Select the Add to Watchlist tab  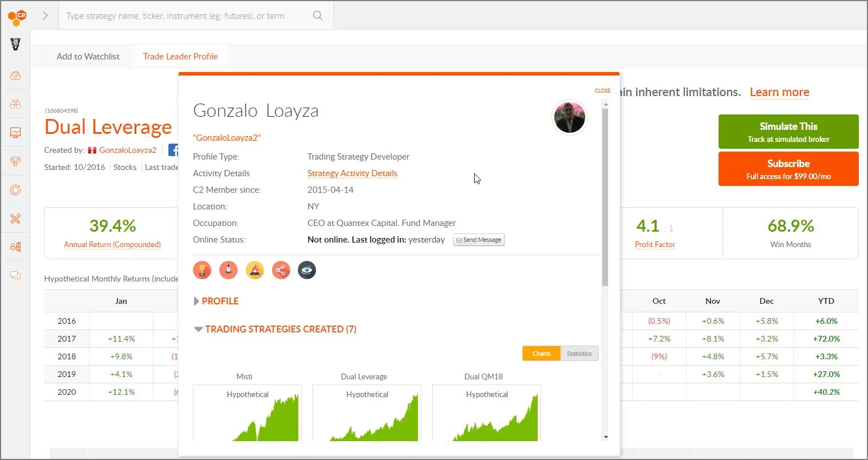[x=88, y=56]
